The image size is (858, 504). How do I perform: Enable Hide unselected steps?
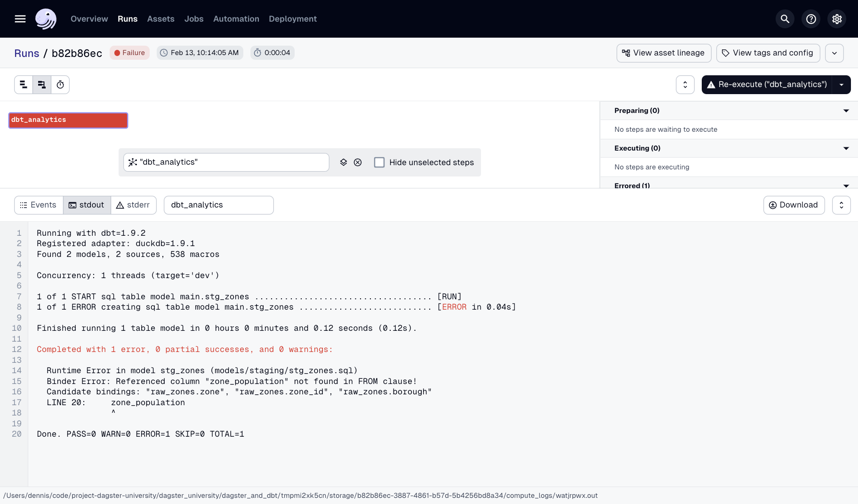(x=379, y=162)
